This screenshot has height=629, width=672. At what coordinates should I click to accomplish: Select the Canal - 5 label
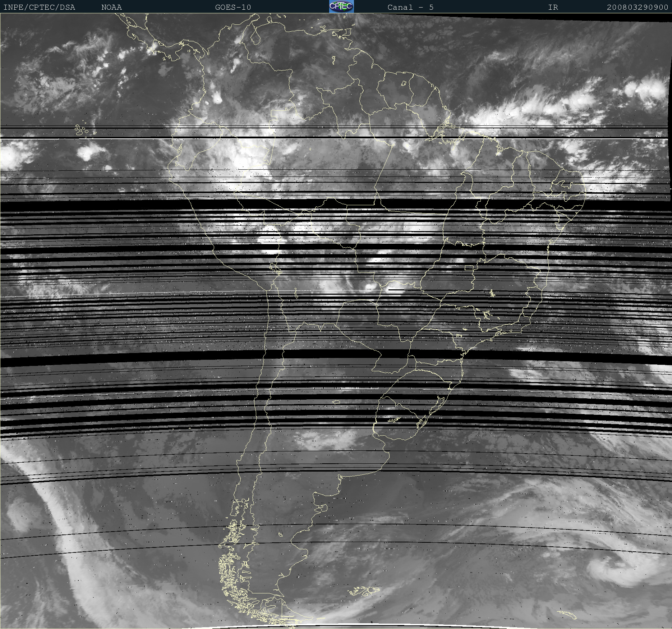pos(410,7)
